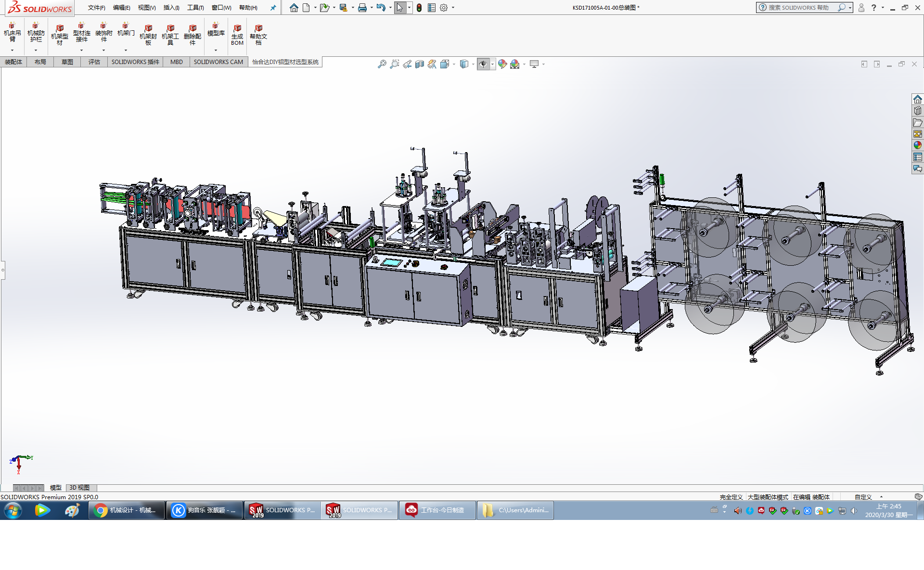Open the Display Style dropdown arrow
924x570 pixels.
click(473, 64)
